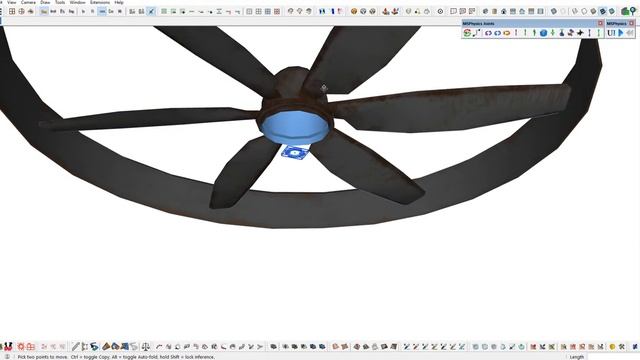Image resolution: width=640 pixels, height=360 pixels.
Task: Toggle the highlighted blue line-style button
Action: tap(102, 11)
